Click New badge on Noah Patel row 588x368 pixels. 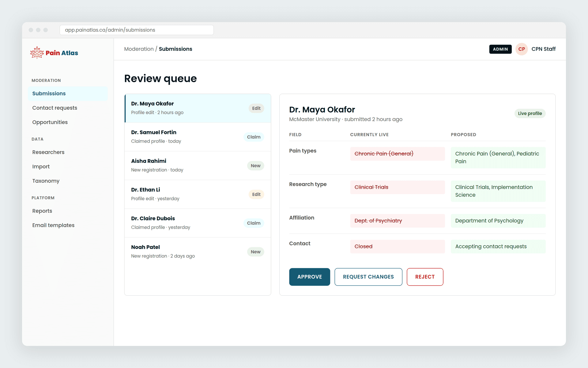(255, 252)
